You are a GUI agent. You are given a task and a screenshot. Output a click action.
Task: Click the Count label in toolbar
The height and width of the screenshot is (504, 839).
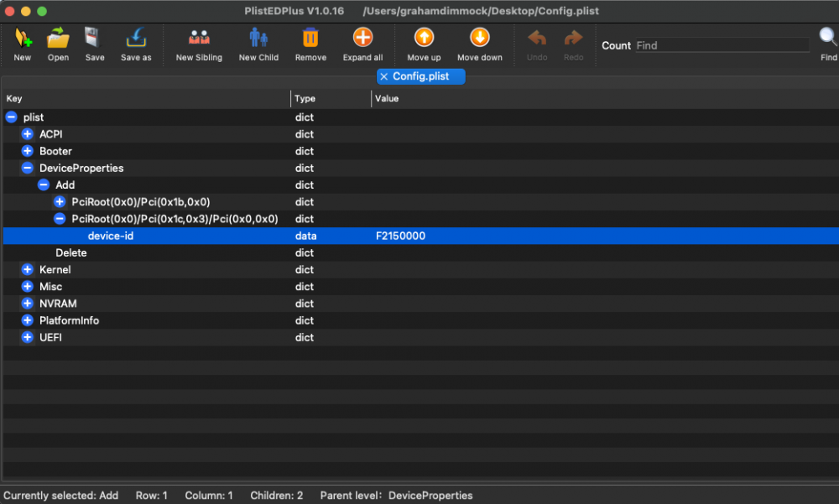pyautogui.click(x=617, y=45)
